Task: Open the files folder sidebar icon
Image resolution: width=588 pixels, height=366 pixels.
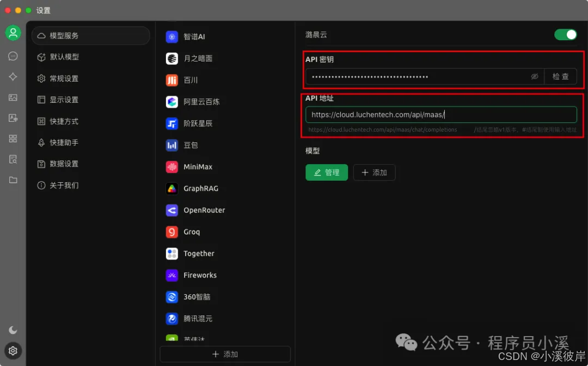Action: (13, 180)
